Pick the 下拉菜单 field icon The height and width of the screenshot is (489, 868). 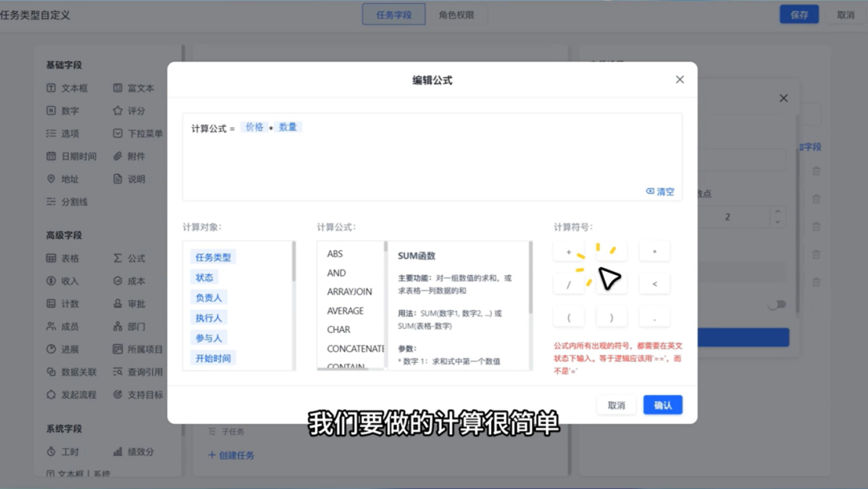117,134
